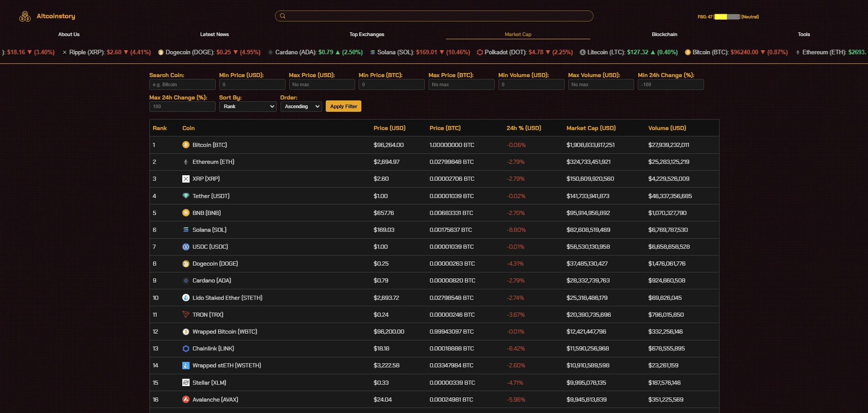Click the Min 24h Change field
The image size is (868, 413).
tap(671, 84)
